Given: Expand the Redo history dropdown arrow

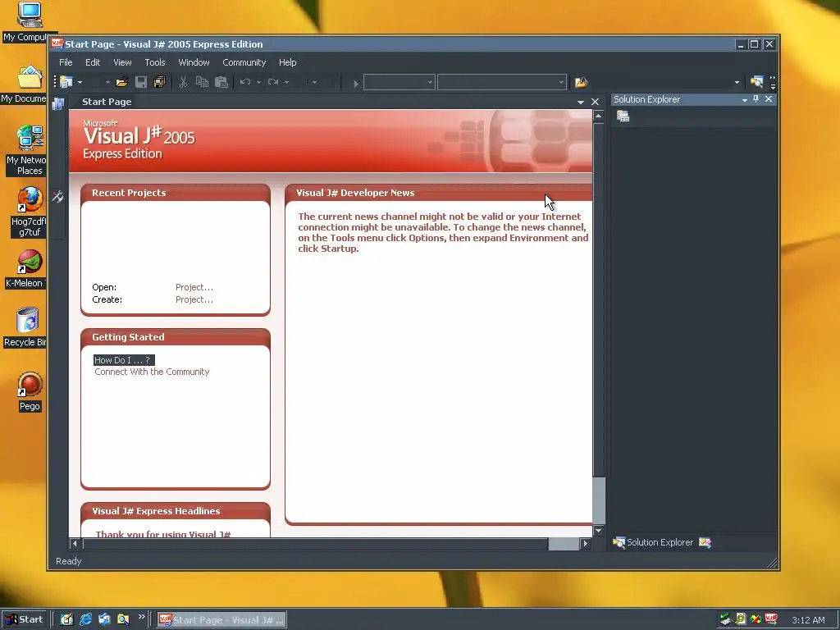Looking at the screenshot, I should 286,83.
